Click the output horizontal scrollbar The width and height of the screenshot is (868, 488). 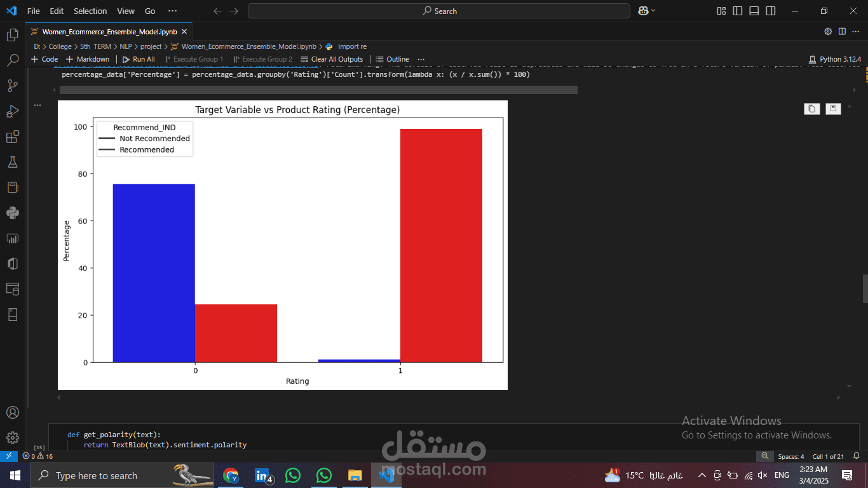point(318,90)
